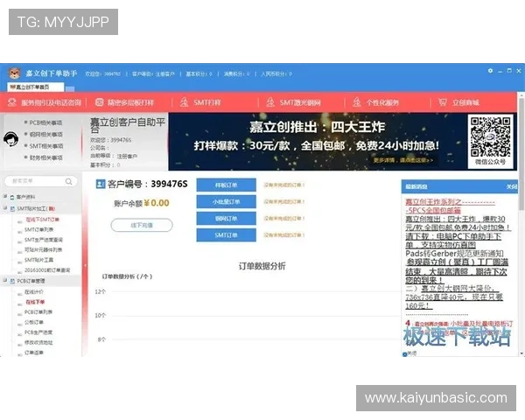Select SMT订单列表 in the tree

pyautogui.click(x=38, y=230)
